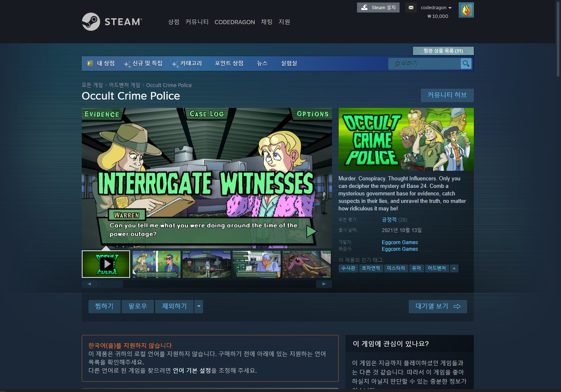Open publisher Eggcorn Games link
The image size is (561, 392).
point(400,249)
